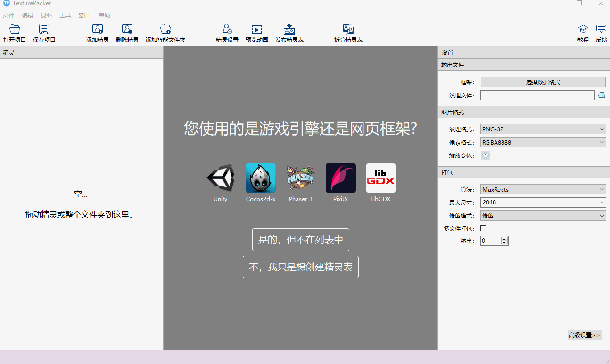Expand the 修剪模式 dropdown
The image size is (610, 364).
[543, 216]
